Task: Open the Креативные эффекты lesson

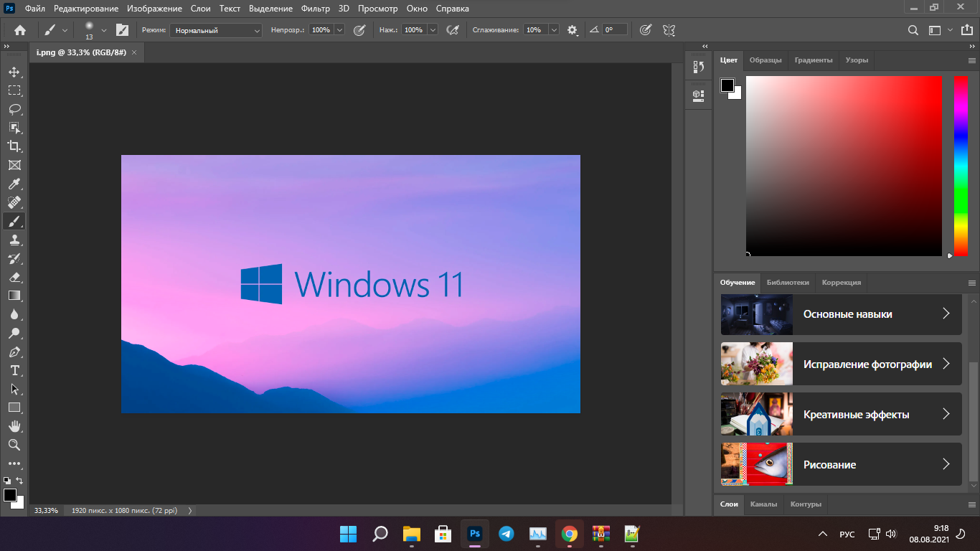Action: (841, 415)
